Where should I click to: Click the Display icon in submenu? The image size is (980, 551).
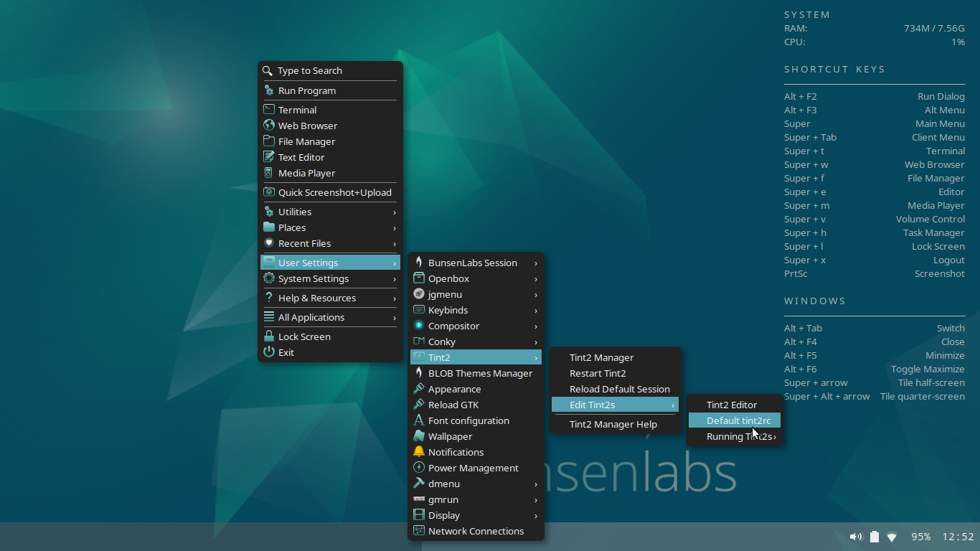pyautogui.click(x=419, y=515)
